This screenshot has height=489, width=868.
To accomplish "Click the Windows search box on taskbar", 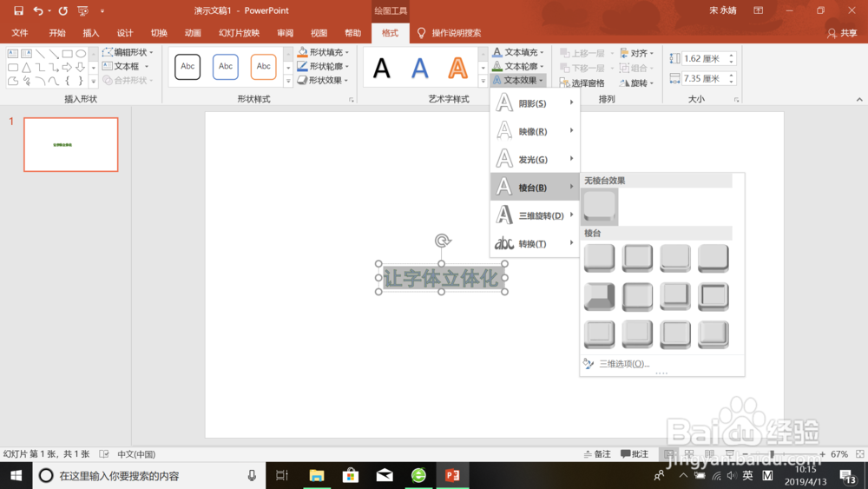I will click(x=149, y=476).
